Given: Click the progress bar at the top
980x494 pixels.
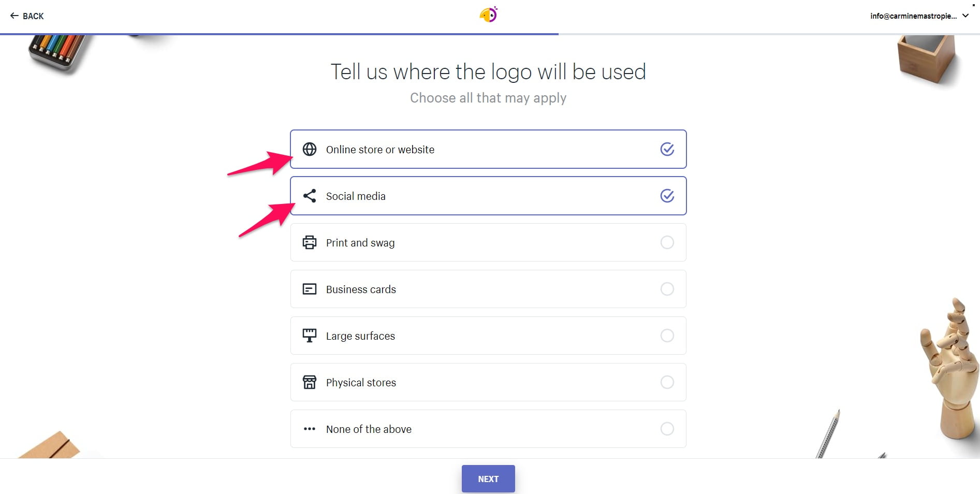Looking at the screenshot, I should point(490,34).
